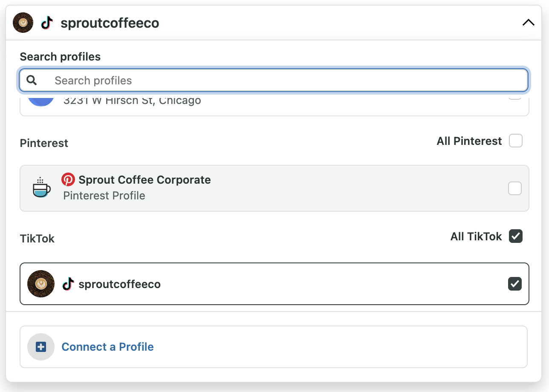
Task: Click the magnifying glass search icon
Action: 32,80
